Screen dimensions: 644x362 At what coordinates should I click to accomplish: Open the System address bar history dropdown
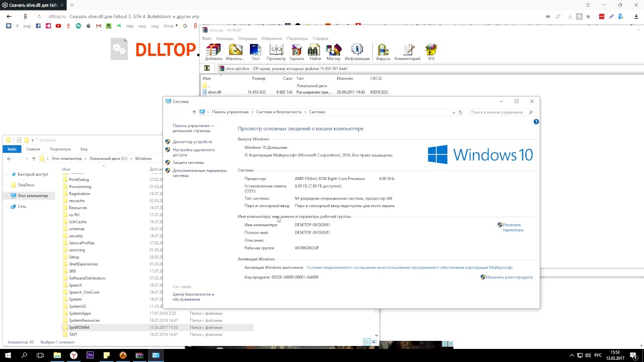[x=454, y=112]
